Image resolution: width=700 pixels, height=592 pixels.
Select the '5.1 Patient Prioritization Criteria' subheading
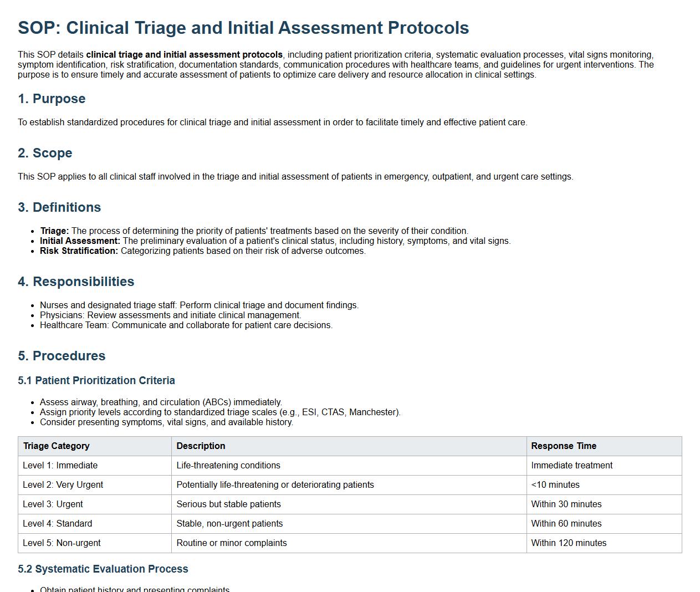click(x=96, y=380)
